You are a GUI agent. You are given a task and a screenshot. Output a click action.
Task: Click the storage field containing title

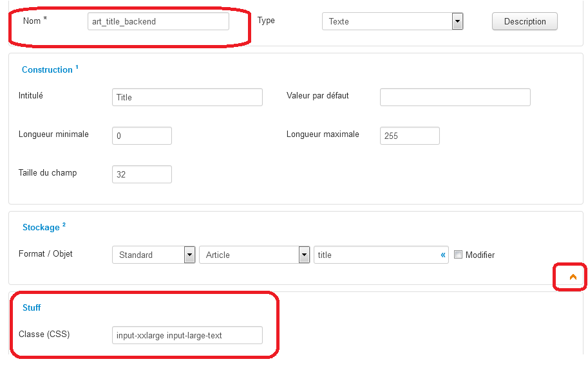[381, 255]
